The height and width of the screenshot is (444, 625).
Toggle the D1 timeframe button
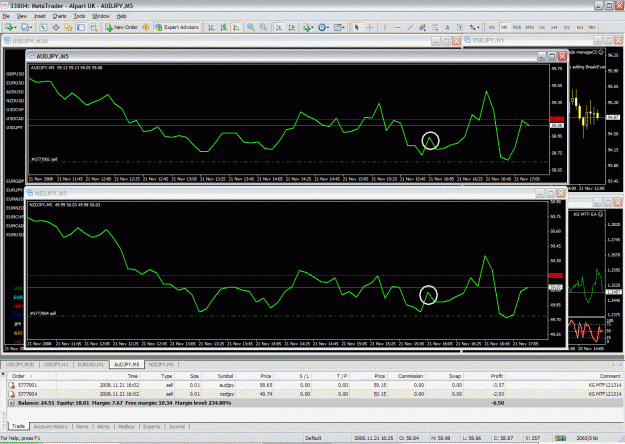567,27
